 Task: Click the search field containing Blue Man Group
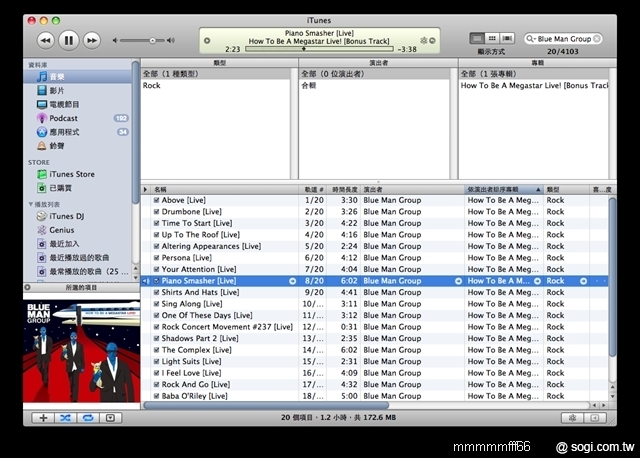tap(564, 38)
